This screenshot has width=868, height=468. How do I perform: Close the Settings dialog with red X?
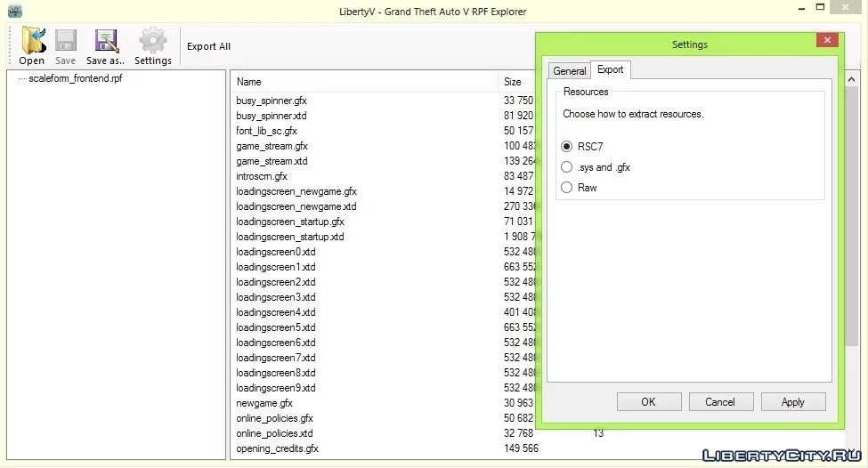coord(827,40)
